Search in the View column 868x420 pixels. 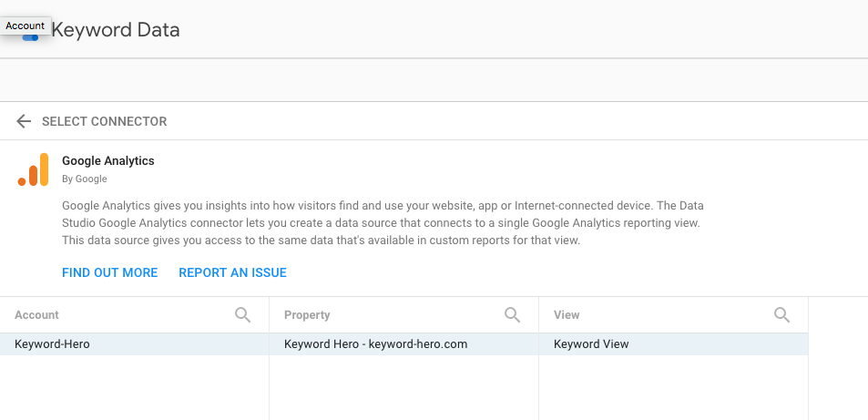click(x=781, y=314)
